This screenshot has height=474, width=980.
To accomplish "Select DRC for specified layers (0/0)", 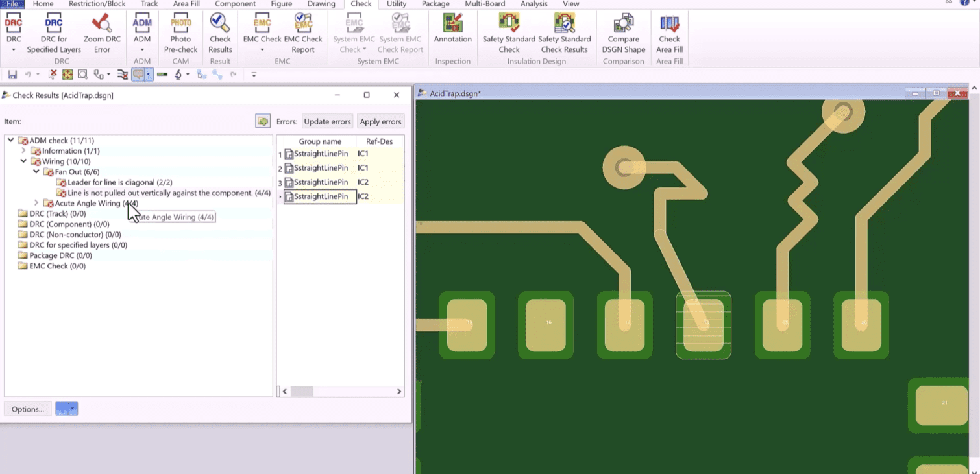I will click(79, 245).
